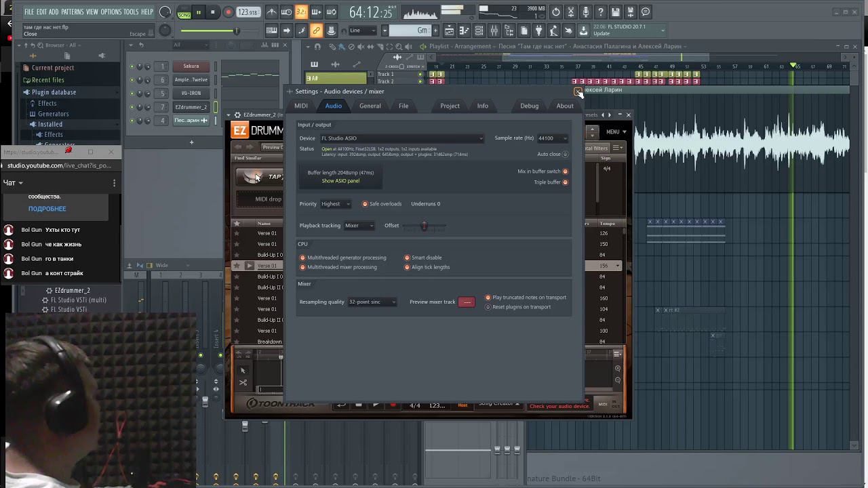The width and height of the screenshot is (868, 488).
Task: Open the Browser view icon
Action: coord(509,30)
